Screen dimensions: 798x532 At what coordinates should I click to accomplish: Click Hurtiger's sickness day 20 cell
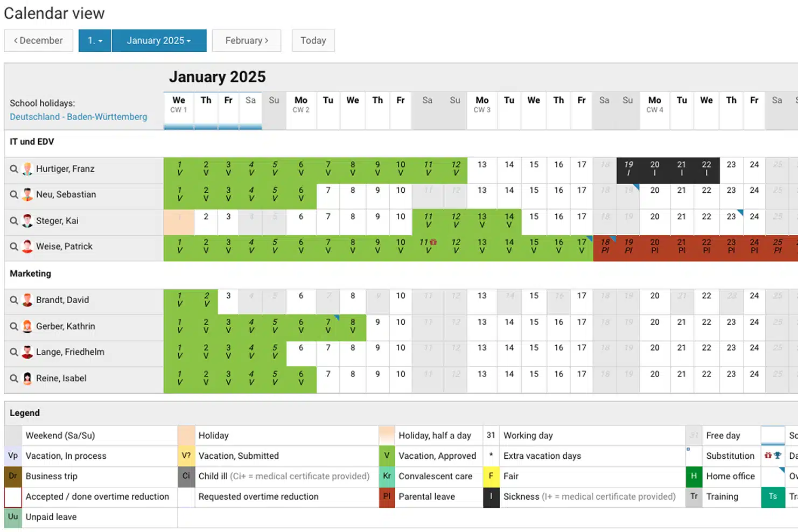[x=655, y=169]
